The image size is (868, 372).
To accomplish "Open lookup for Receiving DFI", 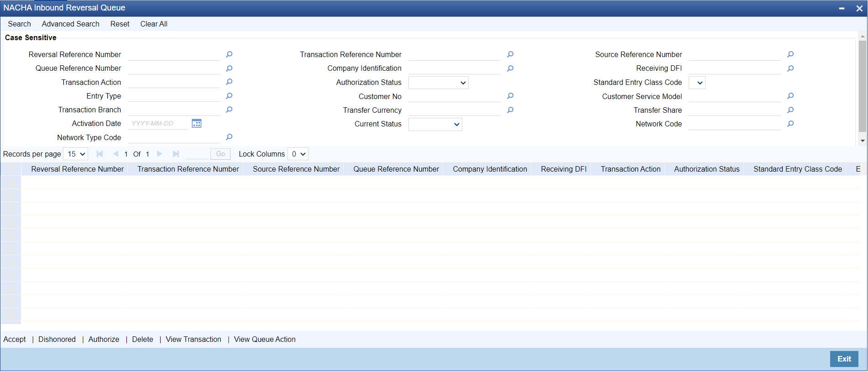I will pyautogui.click(x=790, y=68).
